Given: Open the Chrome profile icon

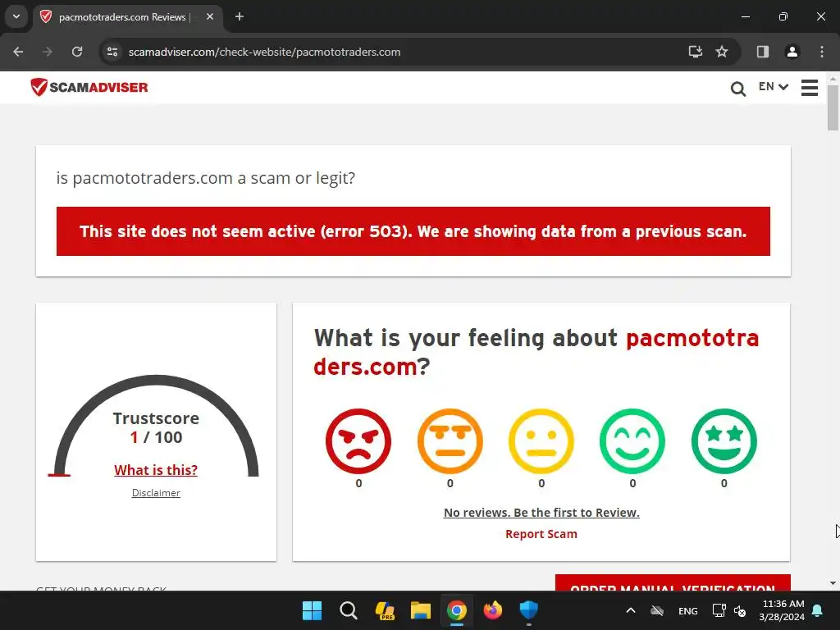Looking at the screenshot, I should 792,52.
